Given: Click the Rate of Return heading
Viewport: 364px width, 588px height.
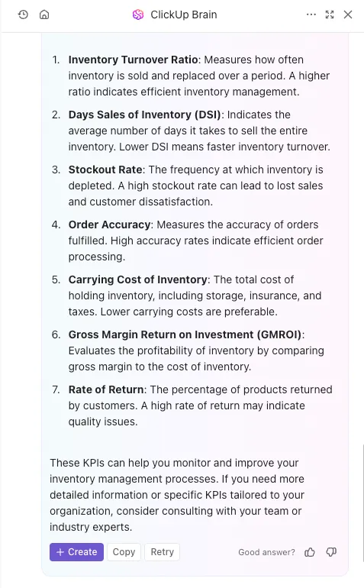Looking at the screenshot, I should click(x=106, y=389).
